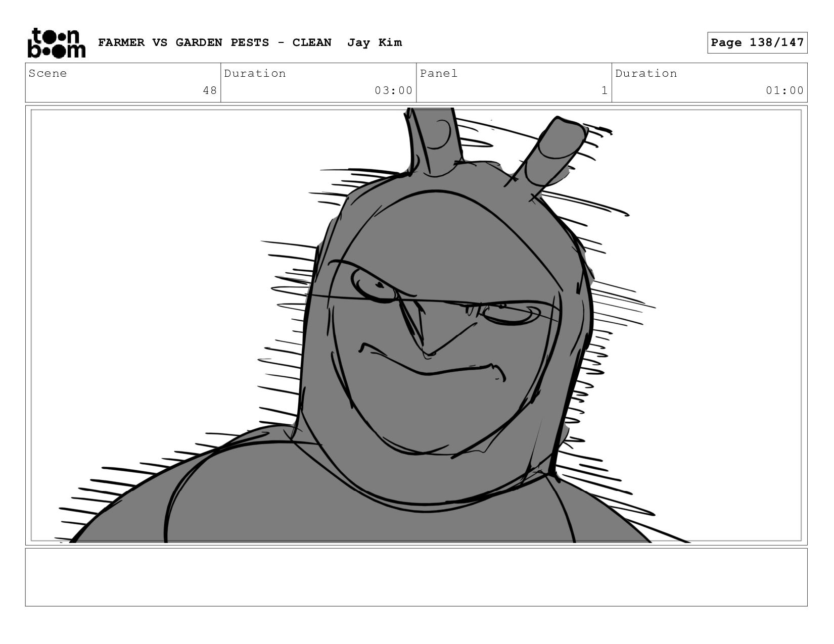Click the 'Page 138/147' box
Screen dimensions: 834x644
757,42
